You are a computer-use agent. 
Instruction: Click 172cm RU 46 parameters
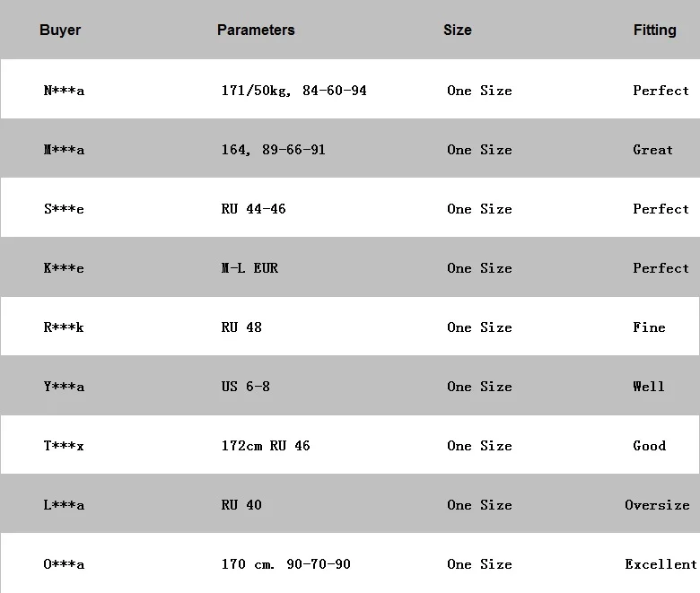pos(265,446)
